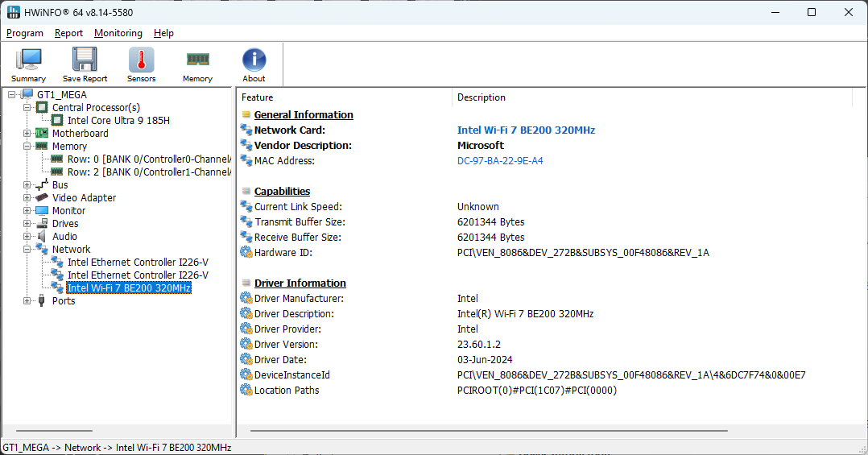Click the Intel Wi-Fi 7 BE200 320MHz link
868x455 pixels.
tap(526, 130)
